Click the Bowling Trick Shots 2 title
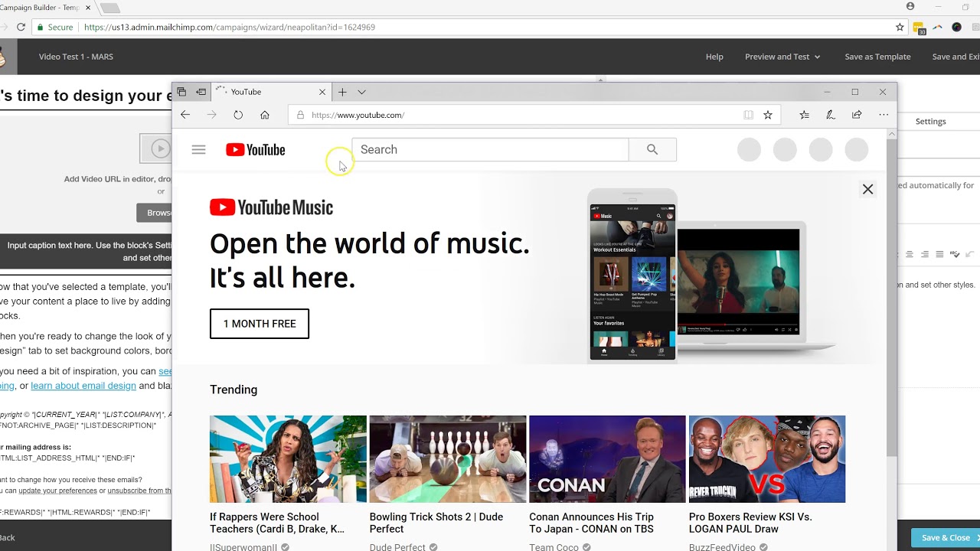Viewport: 980px width, 551px height. [x=436, y=523]
